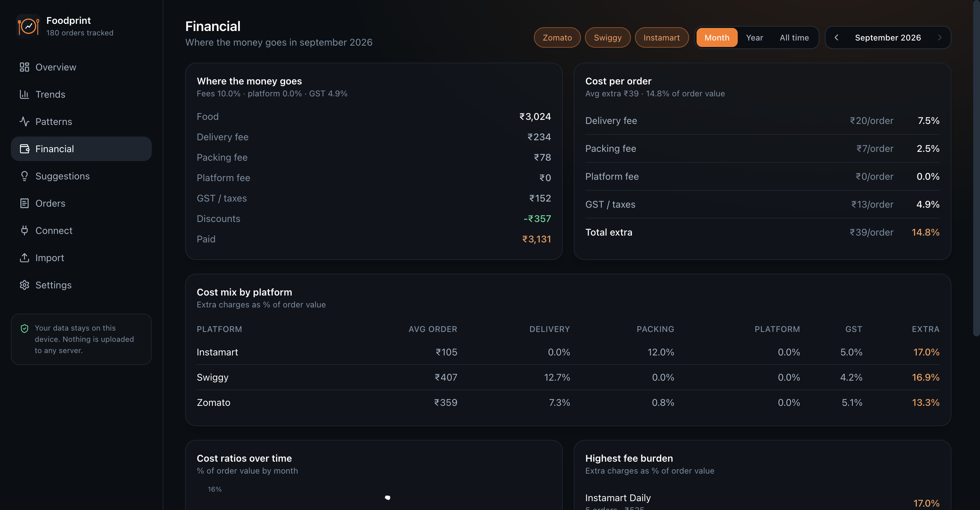Click the Instamart row in cost mix table
The height and width of the screenshot is (510, 980).
(x=568, y=352)
